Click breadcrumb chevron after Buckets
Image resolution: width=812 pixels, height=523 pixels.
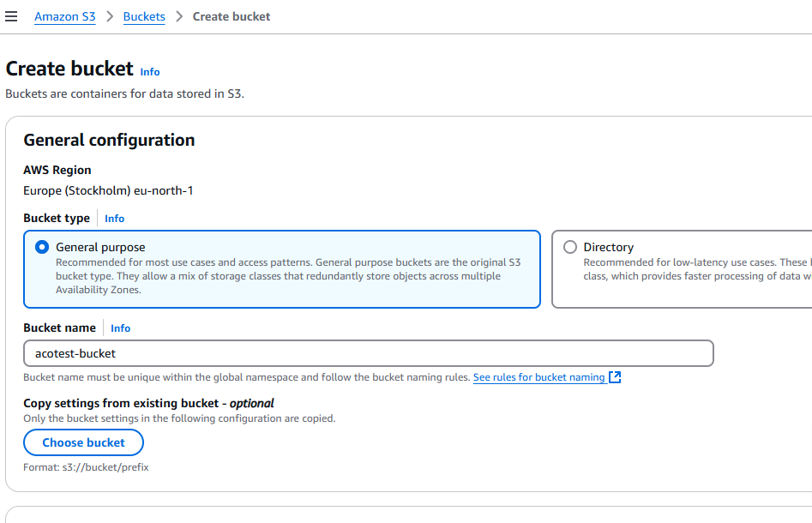(x=179, y=16)
